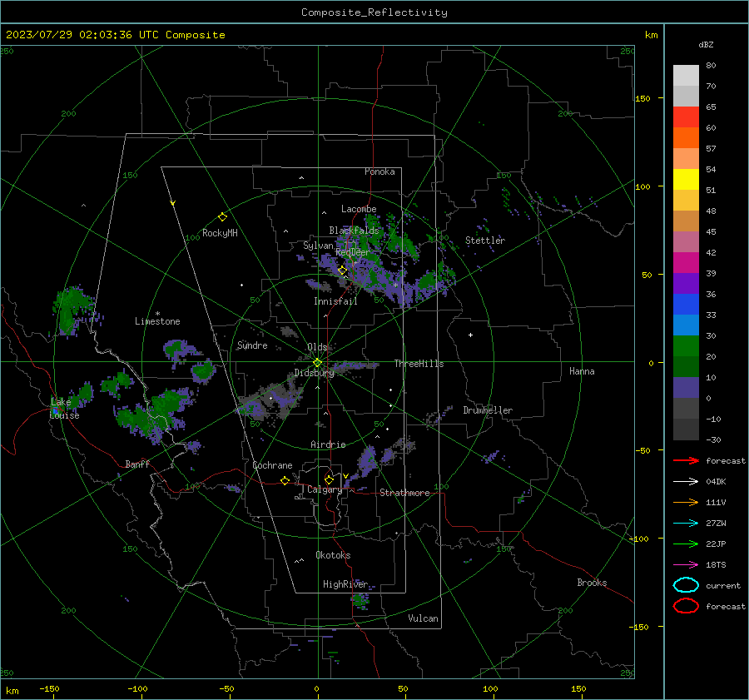This screenshot has height=700, width=749.
Task: Click the Banff label
Action: 137,464
